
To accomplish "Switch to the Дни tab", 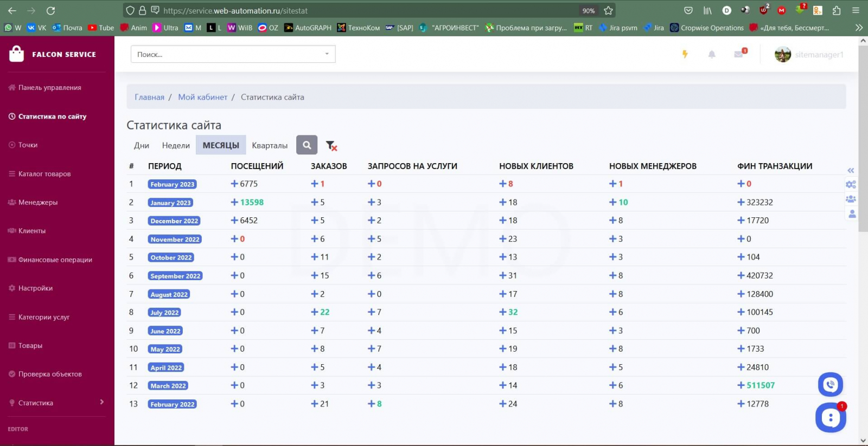I will point(142,145).
